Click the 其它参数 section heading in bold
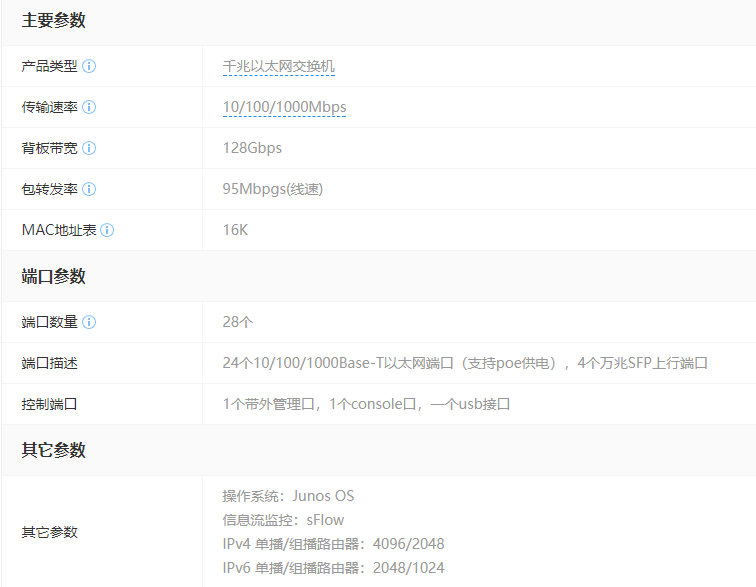 pos(54,450)
